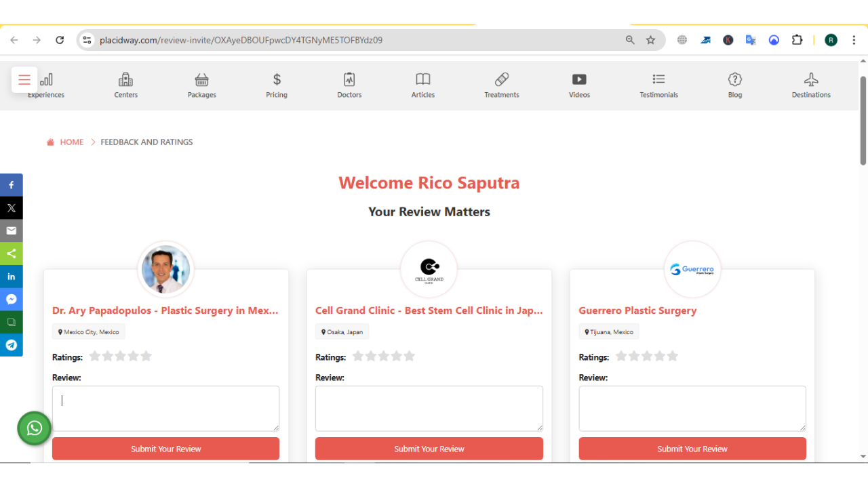Submit review for Cell Grand Clinic
868x488 pixels.
click(x=429, y=449)
